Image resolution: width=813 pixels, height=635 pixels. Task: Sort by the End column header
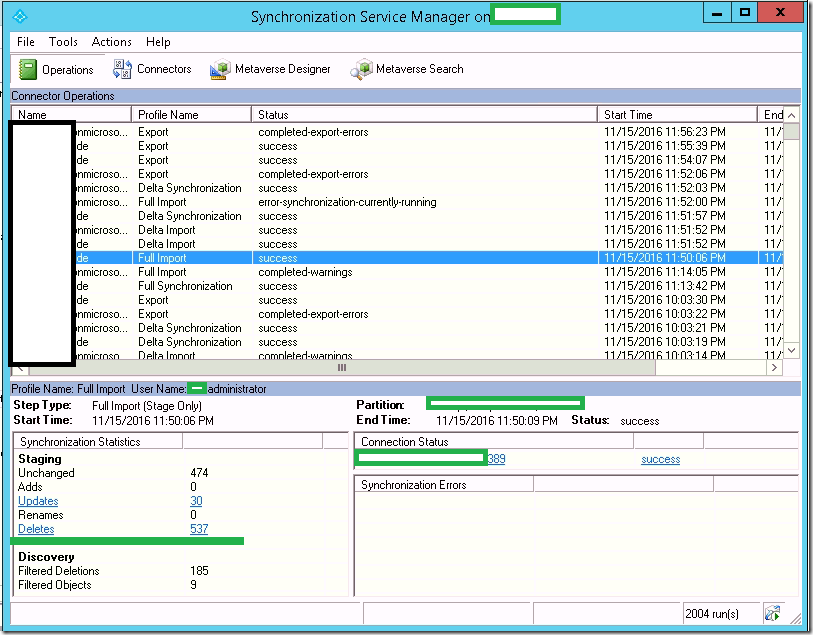[771, 115]
